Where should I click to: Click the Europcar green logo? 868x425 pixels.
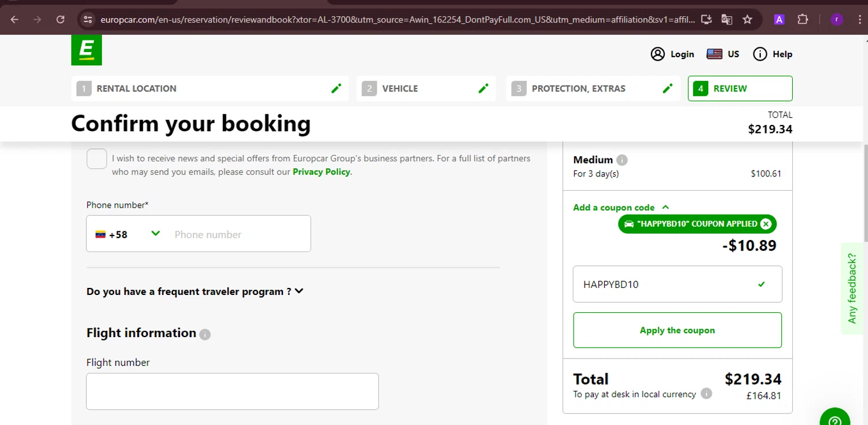pos(86,50)
